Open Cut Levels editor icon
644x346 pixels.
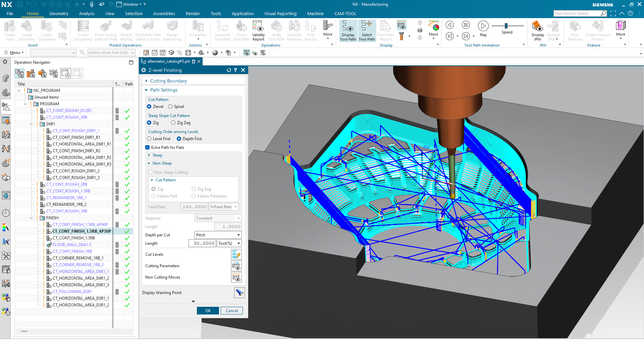[x=236, y=254]
